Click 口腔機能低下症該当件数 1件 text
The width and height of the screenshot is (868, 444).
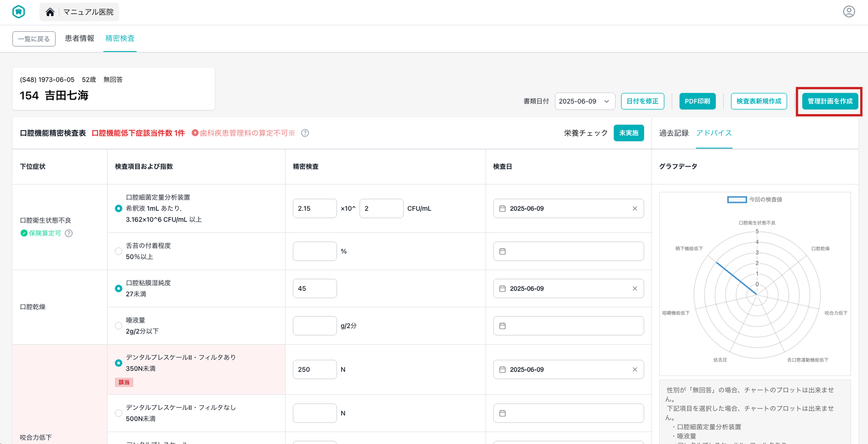click(x=138, y=133)
